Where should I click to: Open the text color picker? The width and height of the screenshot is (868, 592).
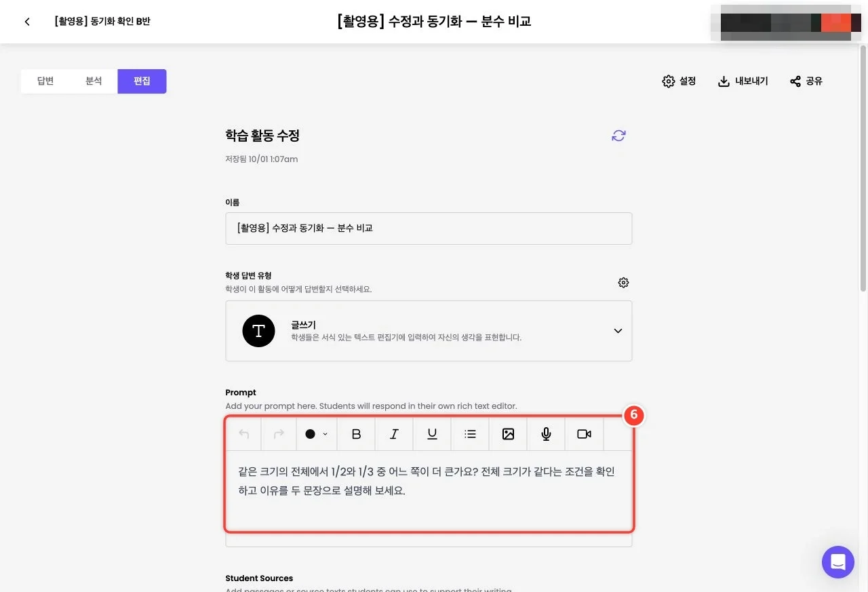(x=316, y=434)
